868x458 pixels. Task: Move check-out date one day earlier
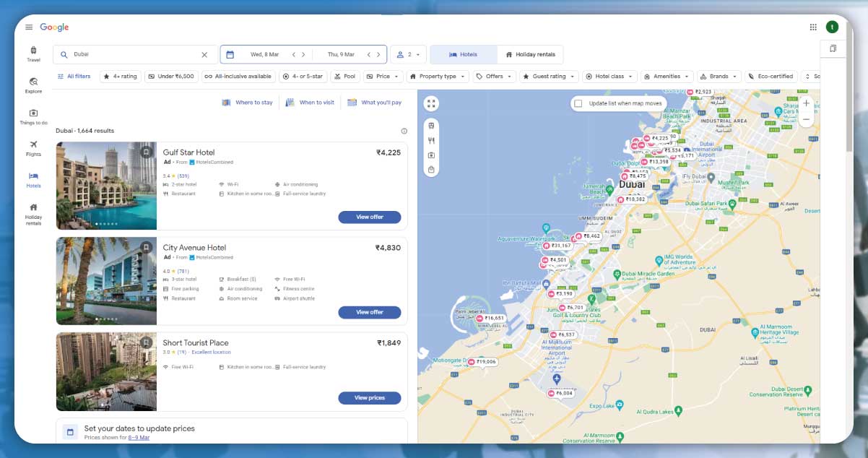click(x=369, y=55)
